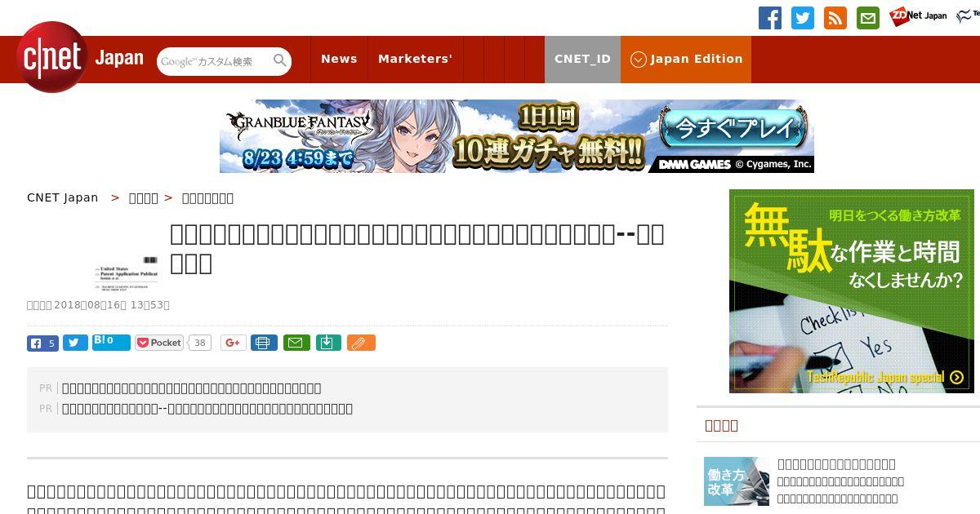This screenshot has height=514, width=980.
Task: Open the orange RSS feed icon
Action: tap(835, 18)
